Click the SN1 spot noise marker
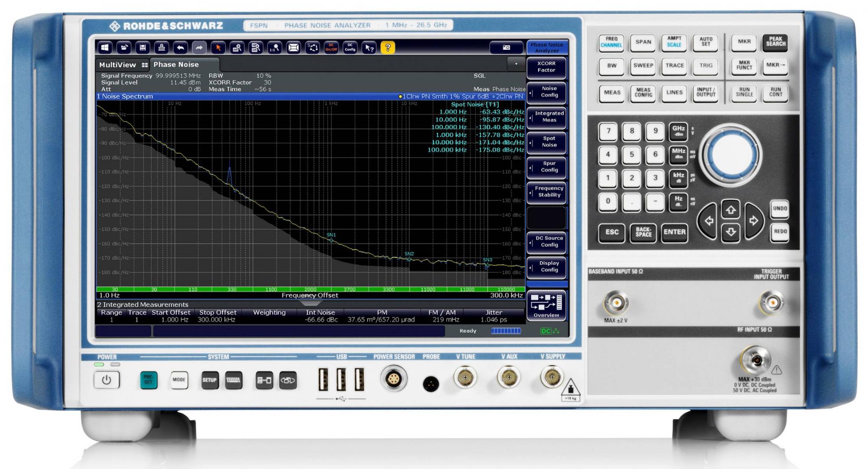The width and height of the screenshot is (868, 469). (332, 240)
